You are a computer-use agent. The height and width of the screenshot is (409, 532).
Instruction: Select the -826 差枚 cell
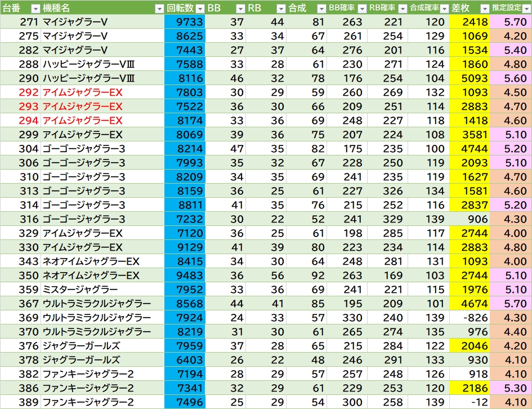click(x=470, y=318)
